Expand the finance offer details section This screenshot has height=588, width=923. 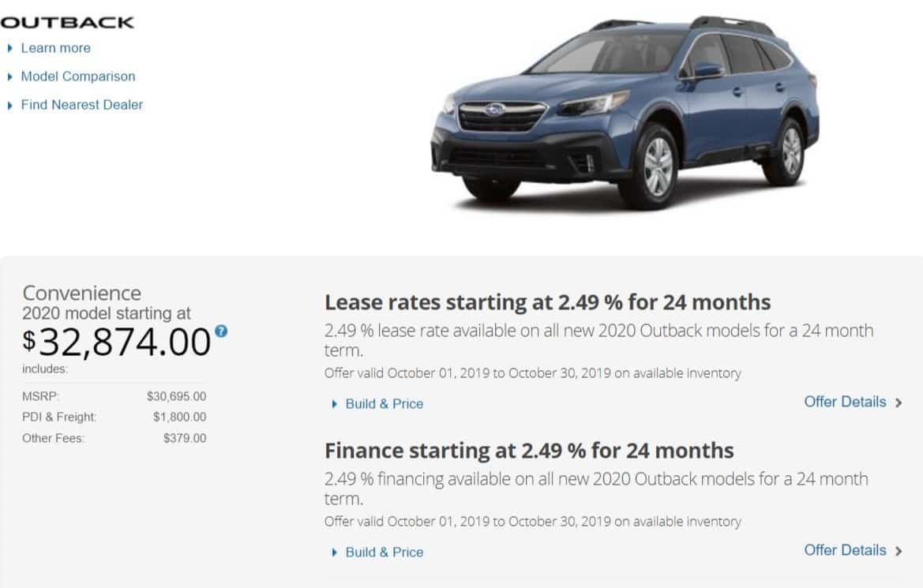point(846,550)
